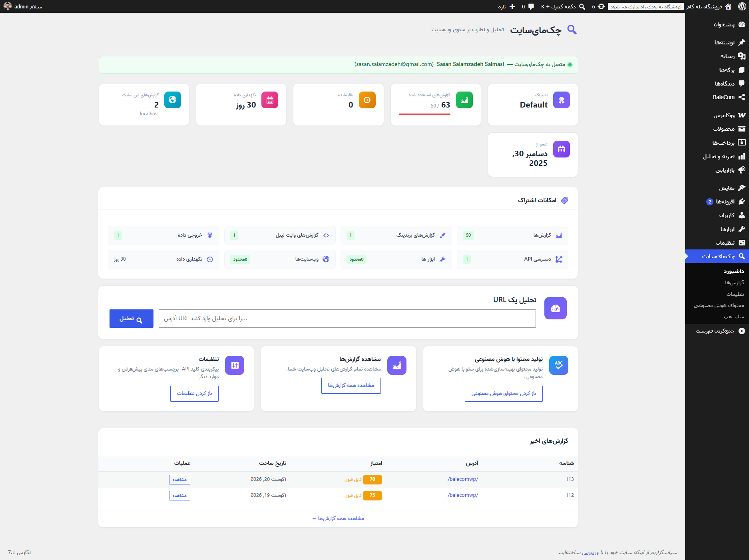This screenshot has height=560, width=749.
Task: Click date آگوست 20, 2026 cell
Action: point(269,479)
